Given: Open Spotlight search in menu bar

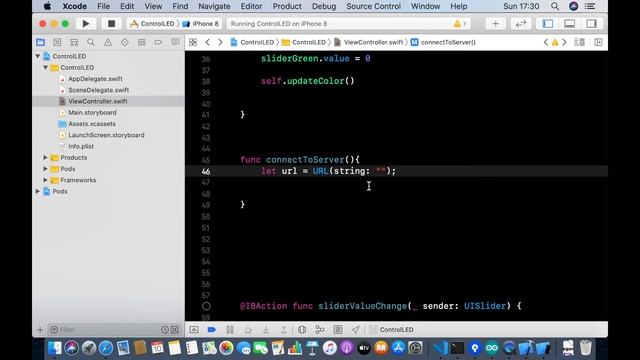Looking at the screenshot, I should [x=555, y=6].
